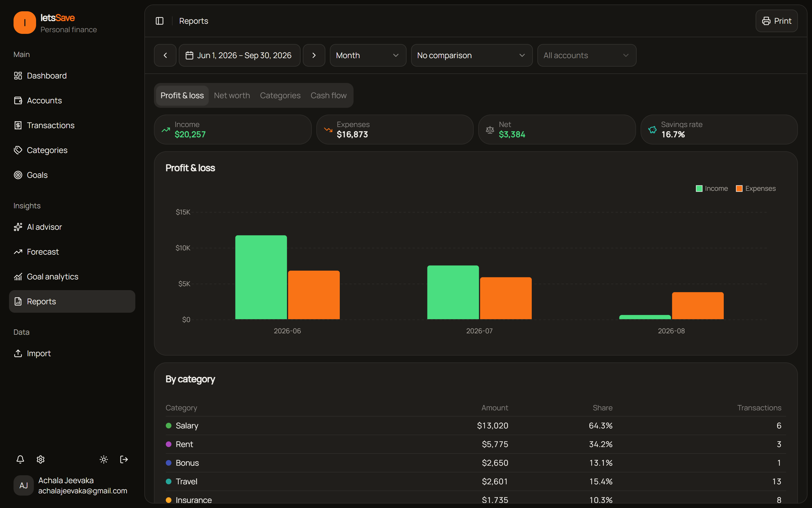Go to previous date range

point(165,55)
